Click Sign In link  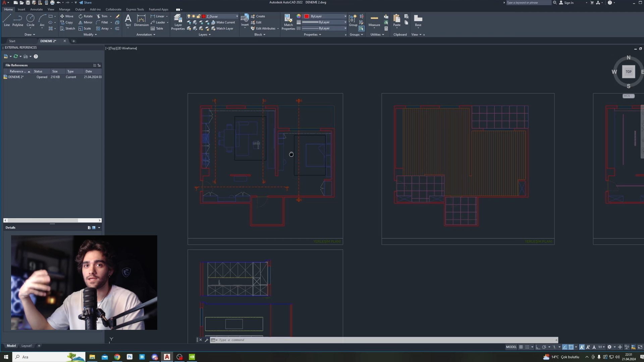[569, 3]
